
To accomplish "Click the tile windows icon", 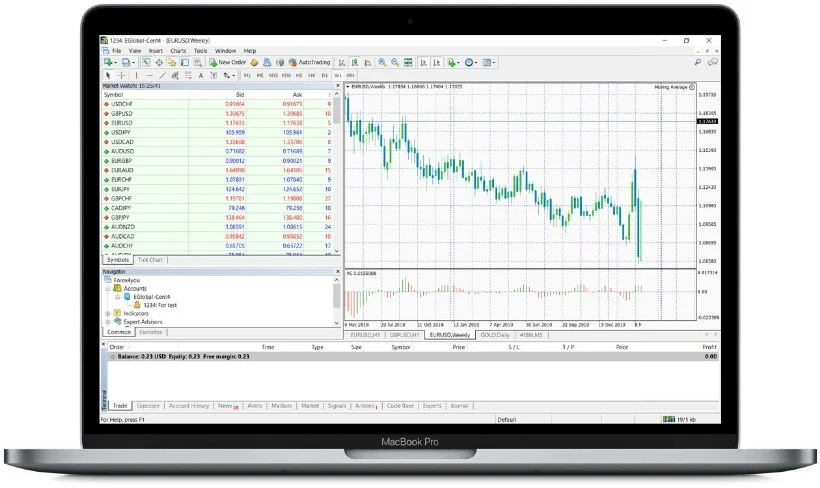I will coord(408,62).
